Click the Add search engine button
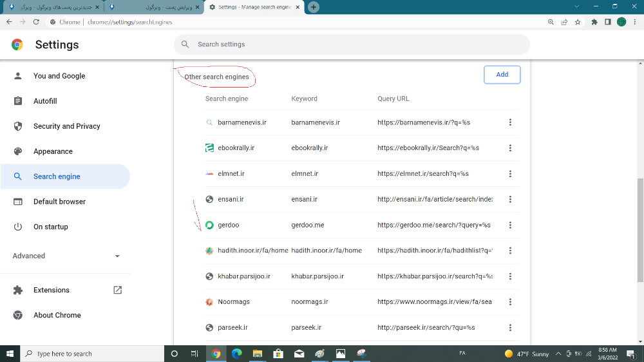Viewport: 644px width, 362px height. point(502,74)
